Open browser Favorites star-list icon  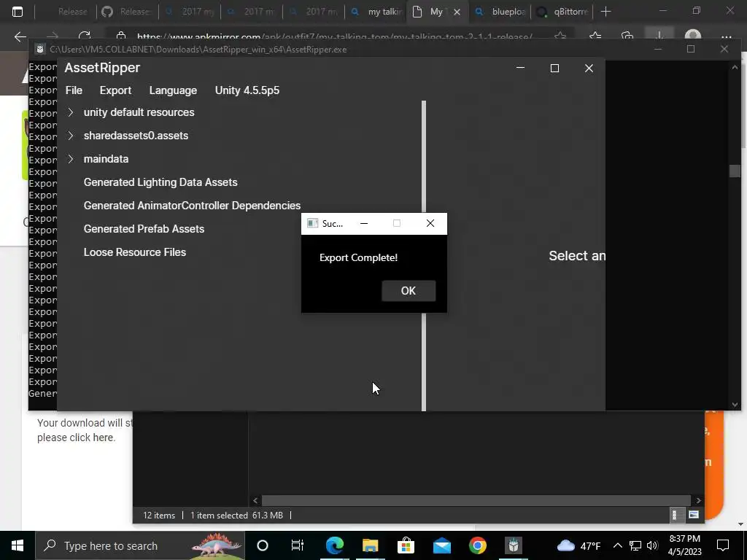pos(595,36)
